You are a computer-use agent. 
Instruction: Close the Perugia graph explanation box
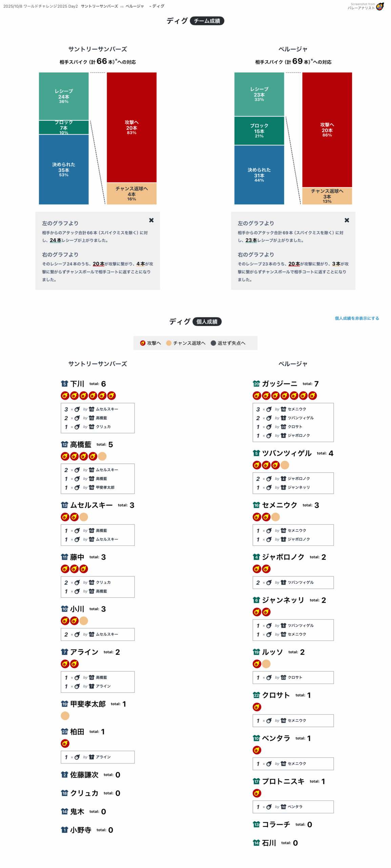pos(347,220)
